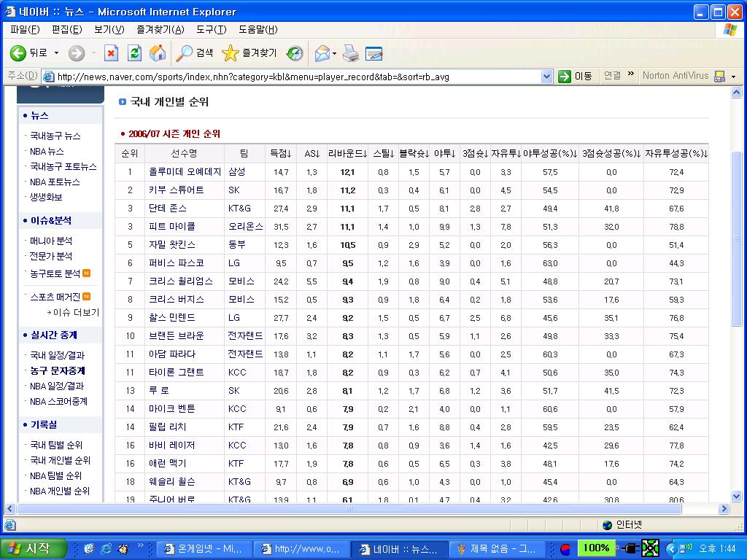Viewport: 747px width, 560px height.
Task: Click the battery 100% indicator in tray
Action: (x=595, y=548)
